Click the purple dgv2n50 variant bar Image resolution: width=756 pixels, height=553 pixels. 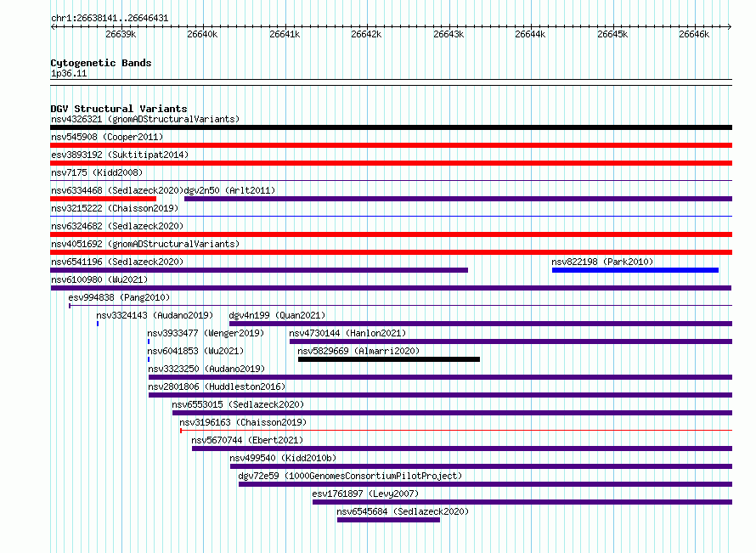458,199
